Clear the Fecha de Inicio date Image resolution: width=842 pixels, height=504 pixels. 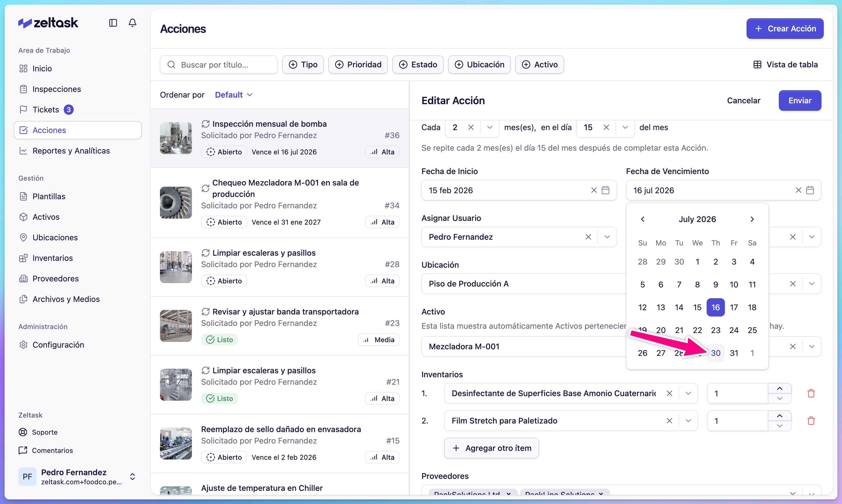click(594, 190)
